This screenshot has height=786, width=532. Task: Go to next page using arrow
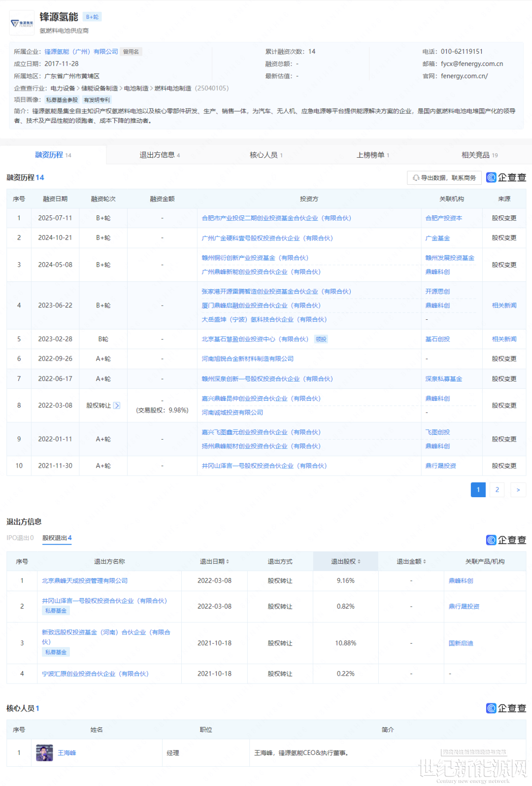[x=518, y=490]
